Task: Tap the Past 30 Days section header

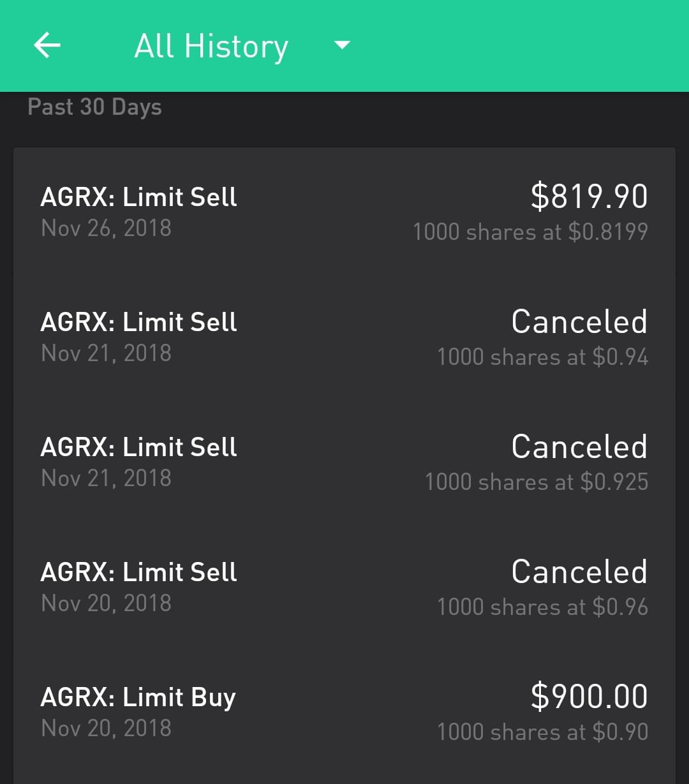Action: click(94, 107)
